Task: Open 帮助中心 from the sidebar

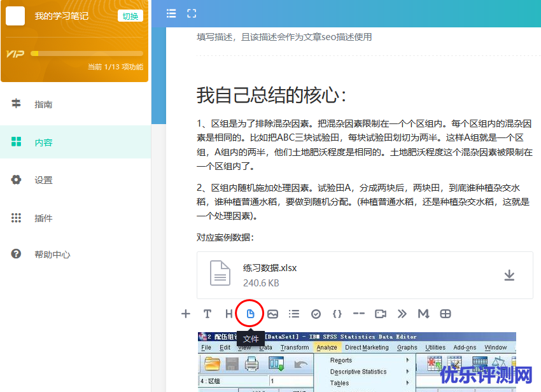Action: pyautogui.click(x=52, y=255)
